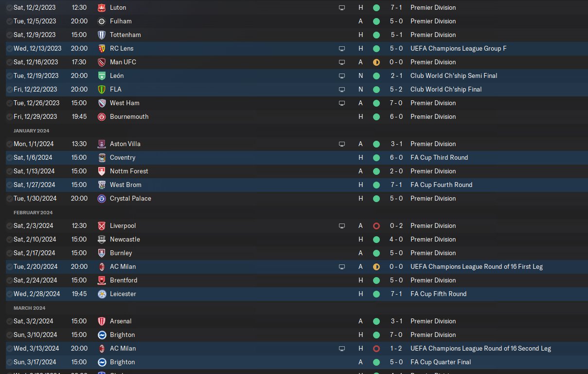Collapse the January 2024 month header

[31, 131]
